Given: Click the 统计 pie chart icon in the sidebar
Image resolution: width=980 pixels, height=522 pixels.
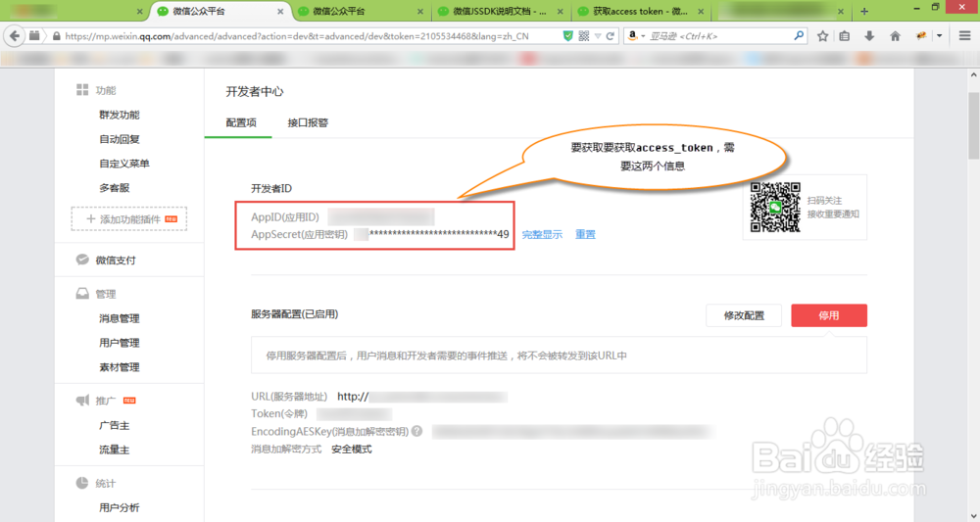Looking at the screenshot, I should pyautogui.click(x=82, y=483).
